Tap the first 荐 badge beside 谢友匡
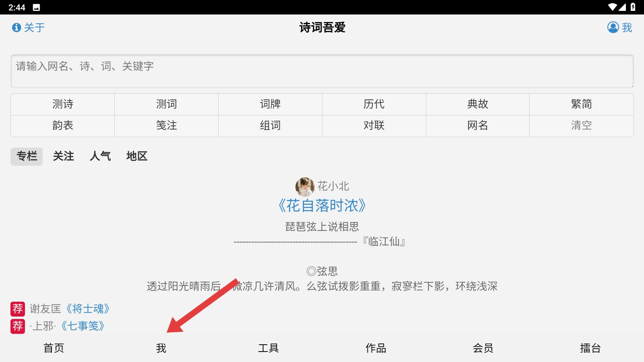The height and width of the screenshot is (362, 644). [18, 309]
